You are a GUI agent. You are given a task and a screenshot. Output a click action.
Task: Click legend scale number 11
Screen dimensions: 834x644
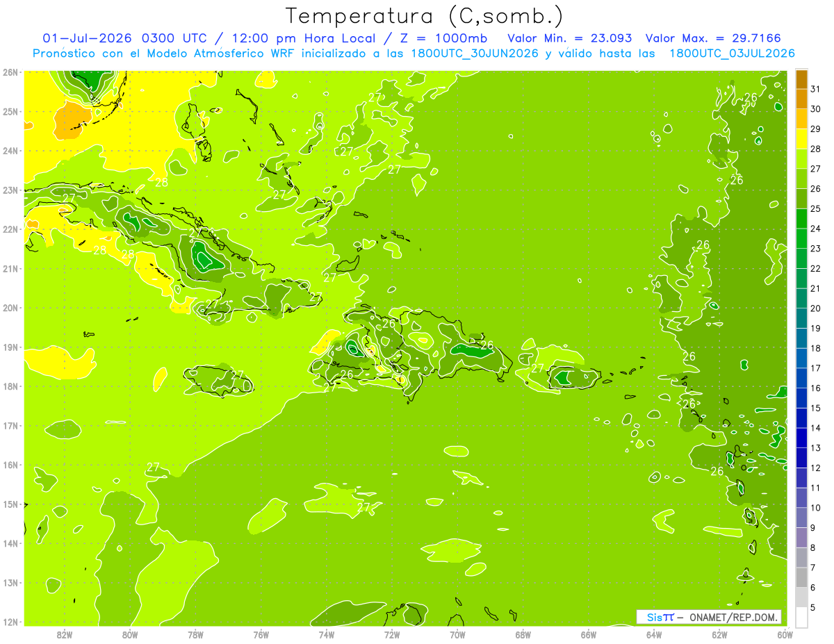click(816, 488)
